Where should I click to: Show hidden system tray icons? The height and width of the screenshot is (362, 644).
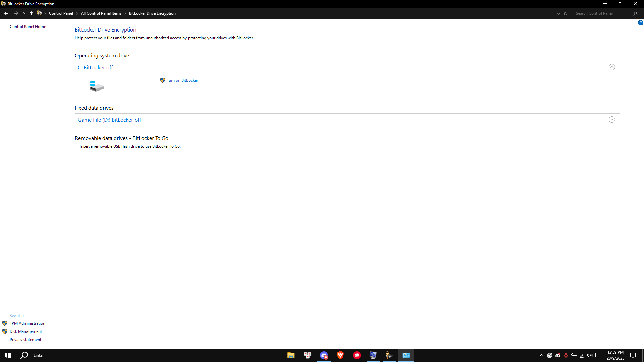(x=541, y=355)
